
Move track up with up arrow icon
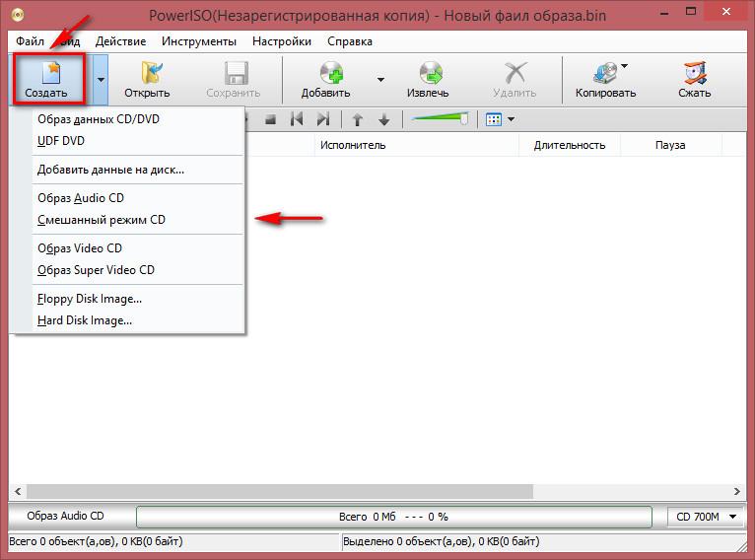(x=357, y=119)
